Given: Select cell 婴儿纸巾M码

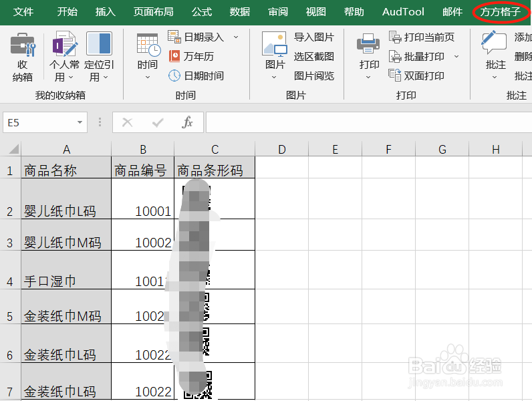Looking at the screenshot, I should tap(66, 235).
